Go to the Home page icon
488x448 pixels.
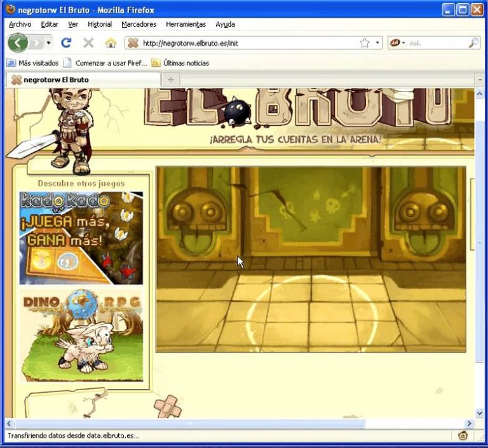(111, 43)
